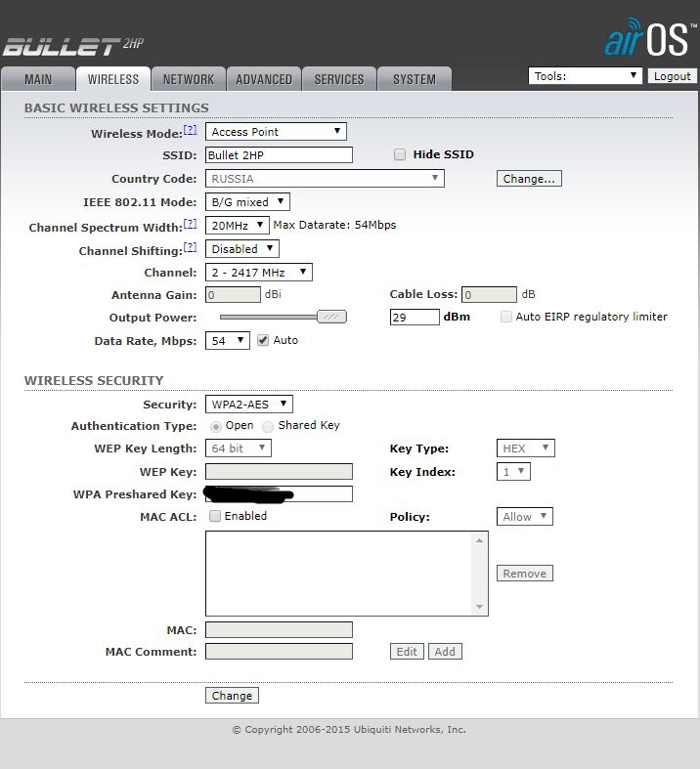700x769 pixels.
Task: Click the Add MAC button
Action: [x=445, y=652]
